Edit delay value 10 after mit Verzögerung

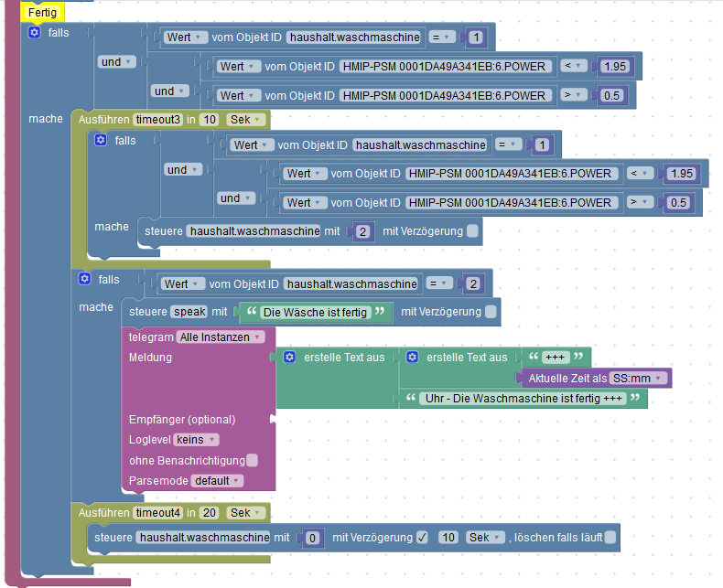pyautogui.click(x=448, y=538)
